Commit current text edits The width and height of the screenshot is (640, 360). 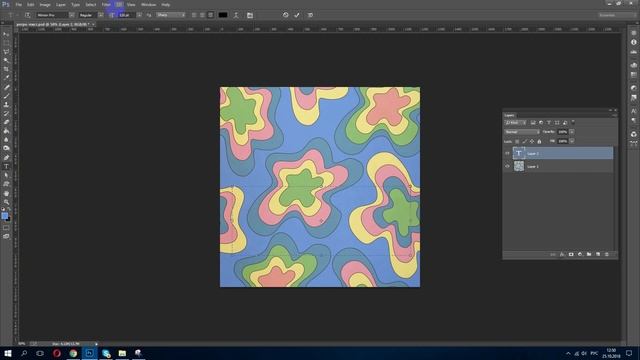tap(297, 15)
